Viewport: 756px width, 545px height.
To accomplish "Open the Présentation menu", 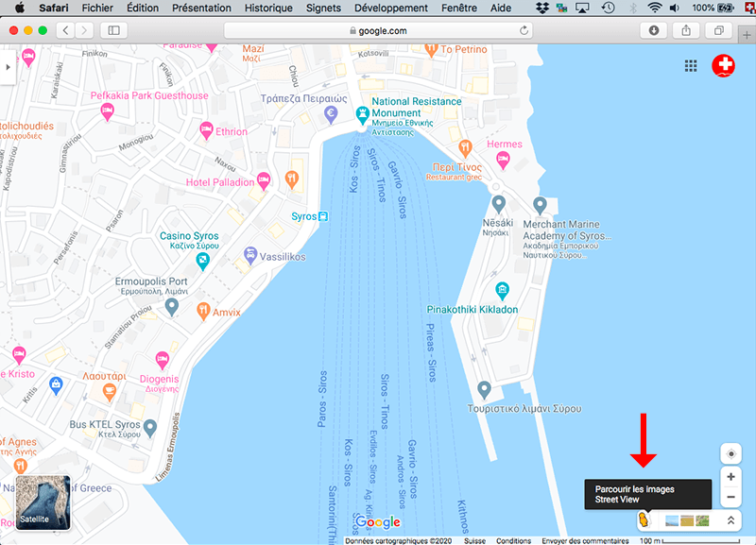I will (201, 8).
